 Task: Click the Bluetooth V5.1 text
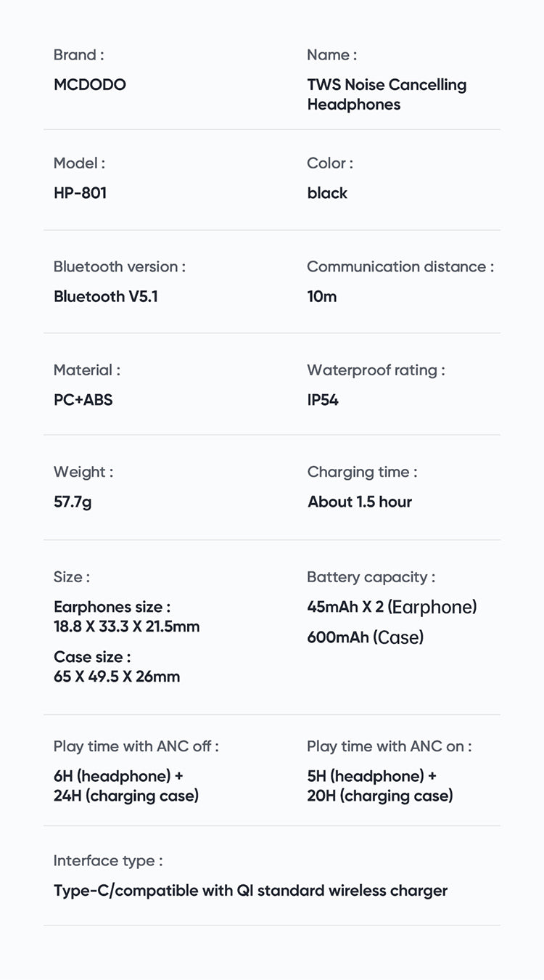tap(106, 296)
